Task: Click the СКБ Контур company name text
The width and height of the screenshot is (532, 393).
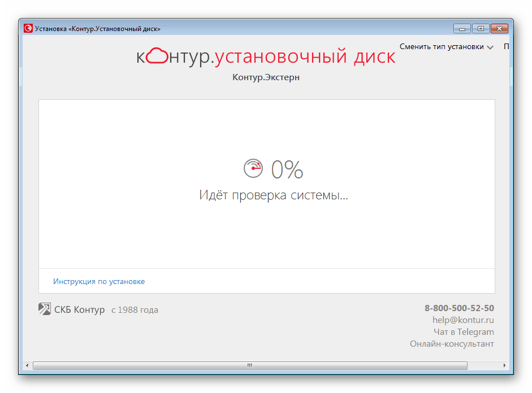Action: click(79, 309)
